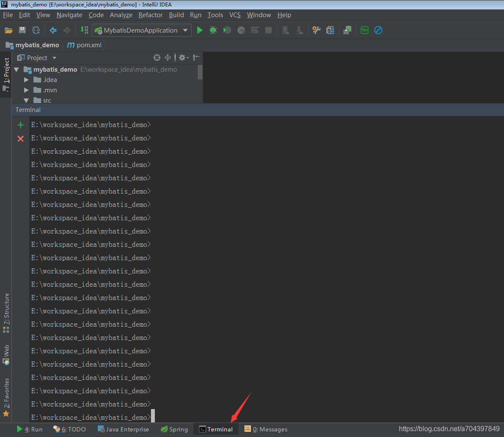The width and height of the screenshot is (504, 437).
Task: Open the MybatisDemoApplication run configuration dropdown
Action: [x=142, y=30]
